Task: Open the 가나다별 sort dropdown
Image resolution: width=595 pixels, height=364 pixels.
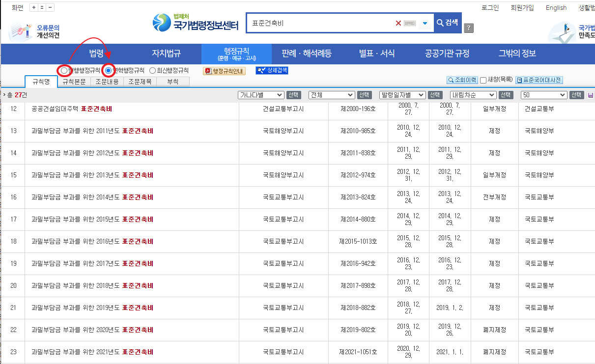Action: 261,95
